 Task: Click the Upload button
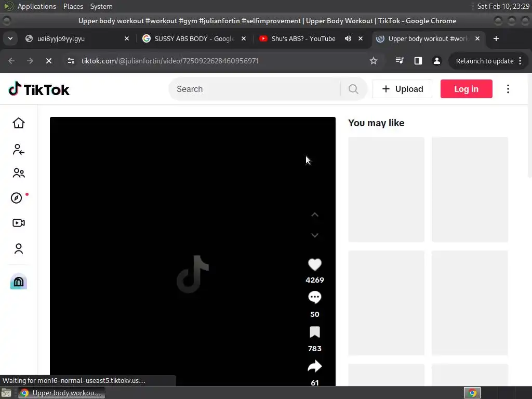(402, 89)
